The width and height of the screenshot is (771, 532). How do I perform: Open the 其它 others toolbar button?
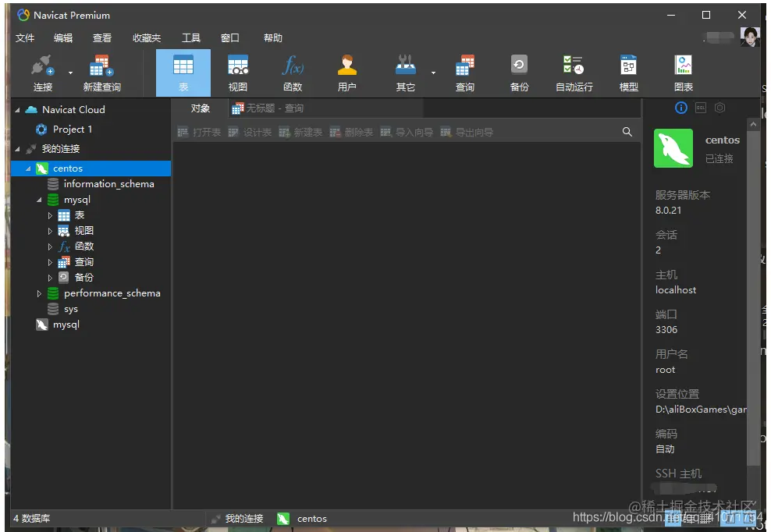click(x=406, y=73)
